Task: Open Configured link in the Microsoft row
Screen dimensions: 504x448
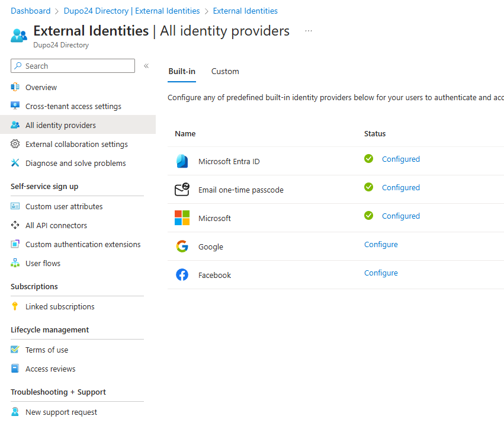Action: [x=401, y=216]
